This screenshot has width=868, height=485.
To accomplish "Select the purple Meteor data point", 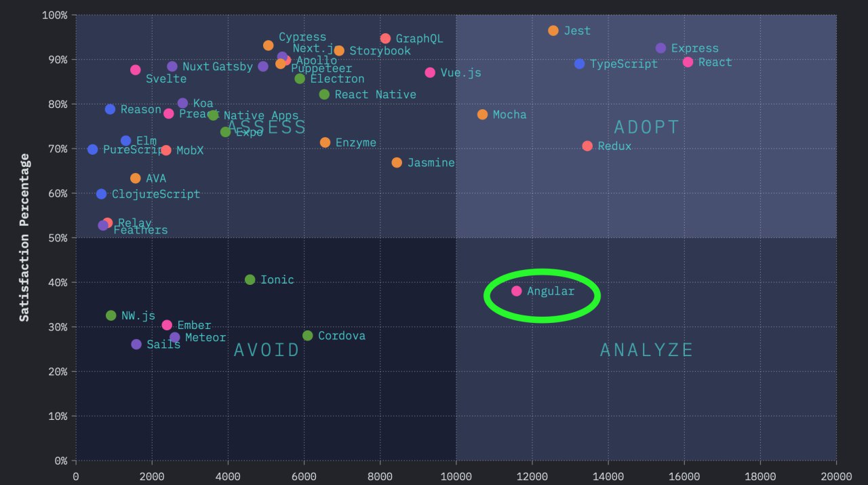I will click(175, 337).
